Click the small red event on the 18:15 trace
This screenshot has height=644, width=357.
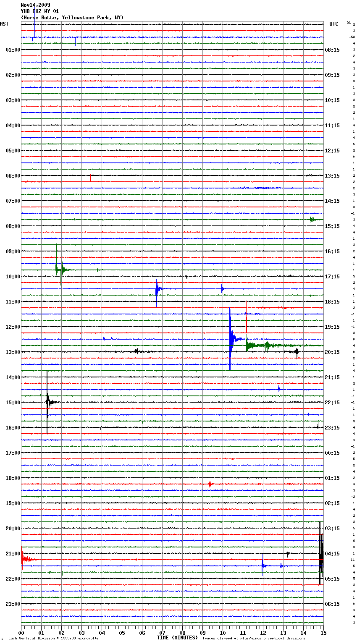click(x=210, y=484)
